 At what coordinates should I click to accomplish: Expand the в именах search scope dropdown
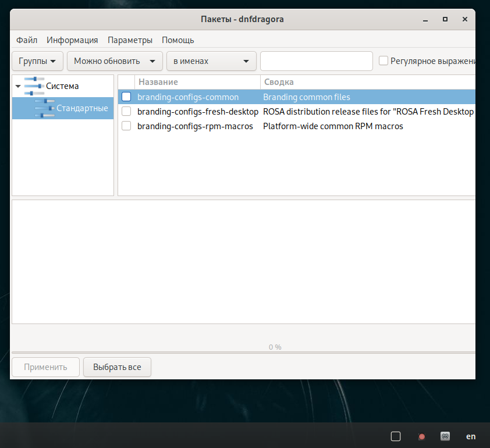point(211,61)
